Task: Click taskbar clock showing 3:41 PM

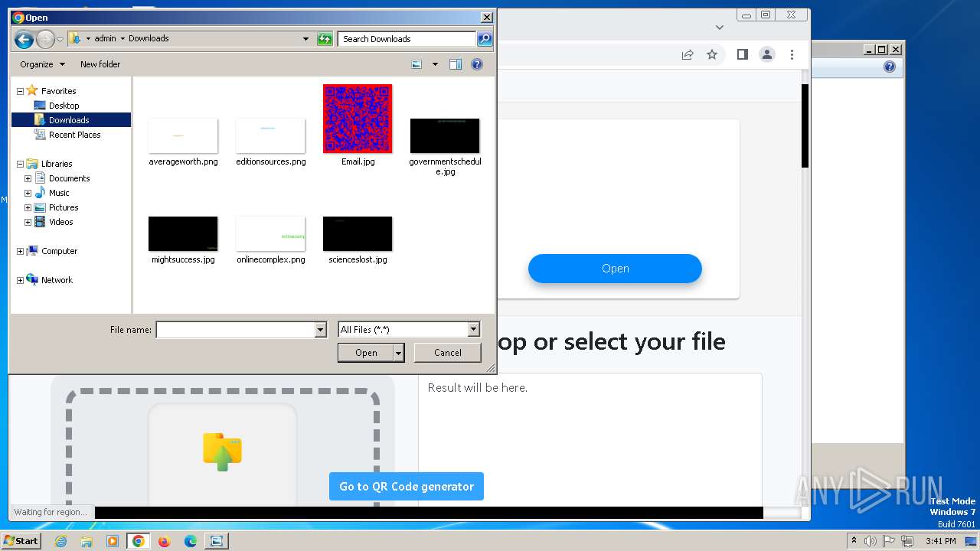Action: (941, 541)
